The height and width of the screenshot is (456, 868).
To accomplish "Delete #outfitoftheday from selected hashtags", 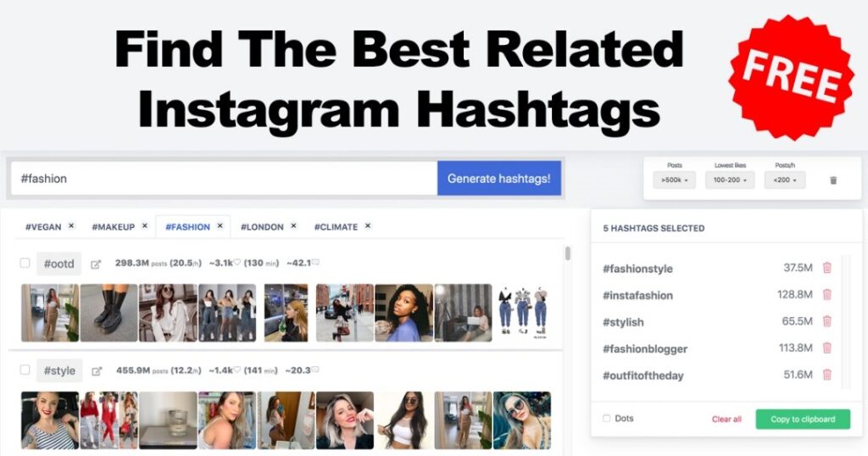I will (x=827, y=375).
